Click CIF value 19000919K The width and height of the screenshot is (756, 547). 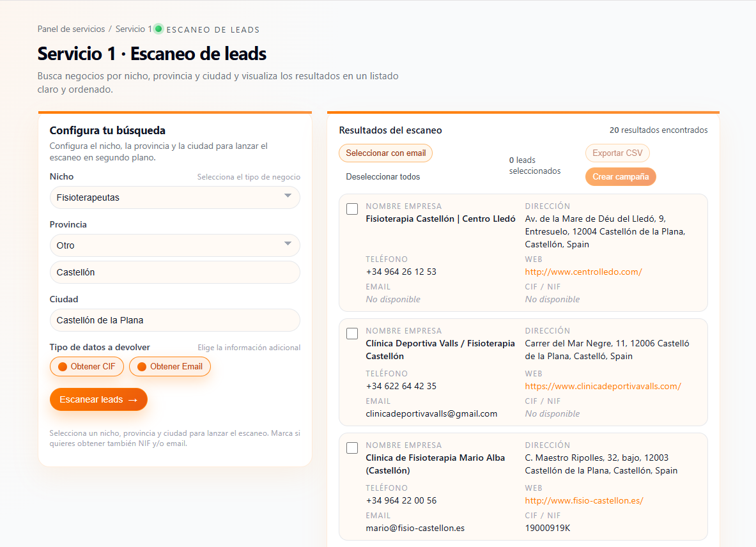pos(548,528)
